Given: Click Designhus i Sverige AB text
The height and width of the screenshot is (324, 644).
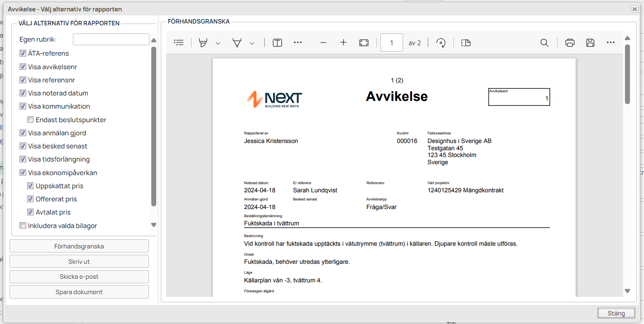Looking at the screenshot, I should tap(459, 141).
